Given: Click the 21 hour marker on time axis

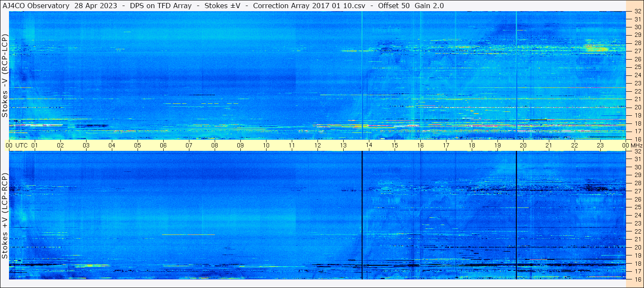Looking at the screenshot, I should click(549, 145).
